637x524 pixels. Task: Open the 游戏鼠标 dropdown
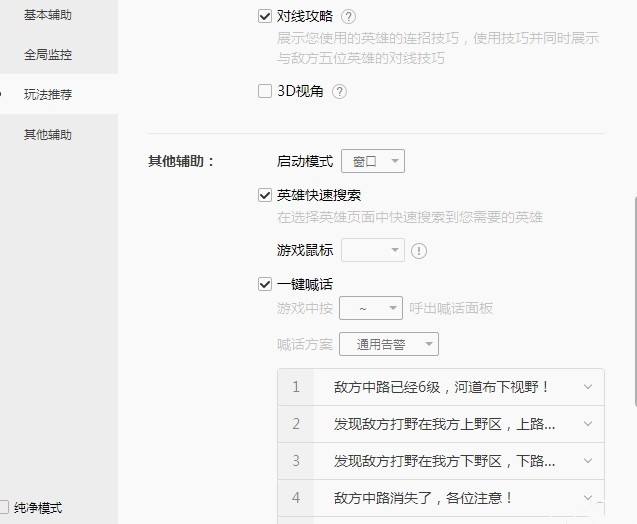coord(373,250)
